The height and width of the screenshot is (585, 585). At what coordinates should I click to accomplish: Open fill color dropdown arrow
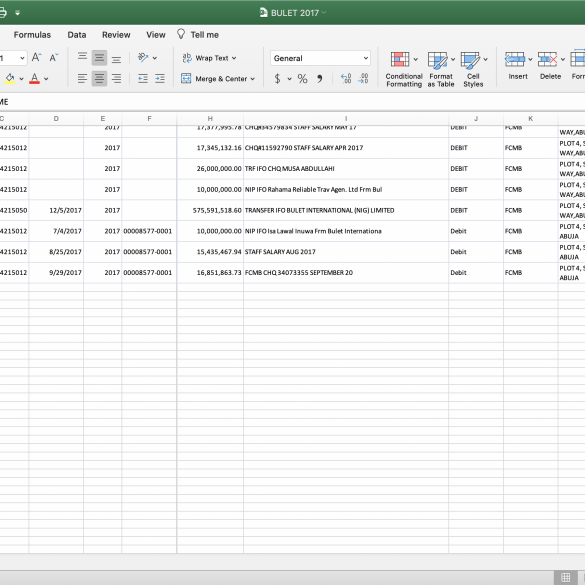(21, 79)
